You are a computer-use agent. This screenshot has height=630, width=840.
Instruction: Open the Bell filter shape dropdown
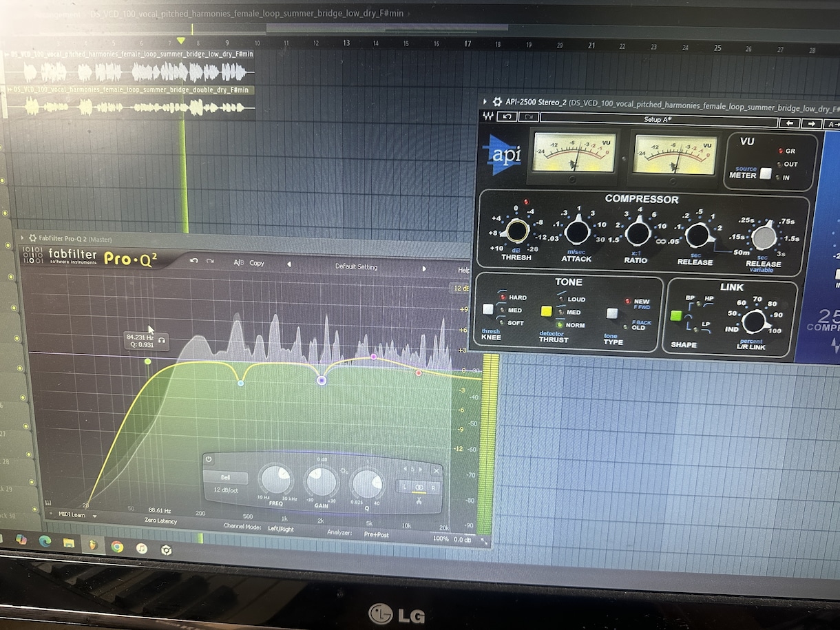tap(225, 477)
